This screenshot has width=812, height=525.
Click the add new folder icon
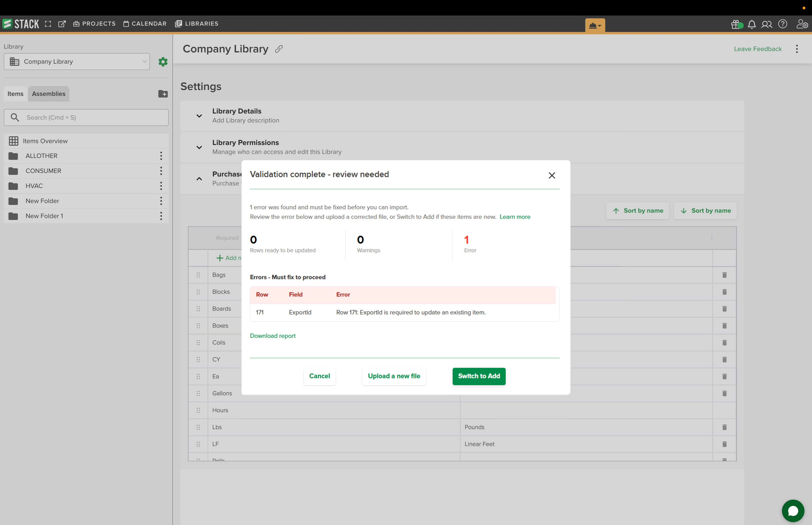(163, 94)
